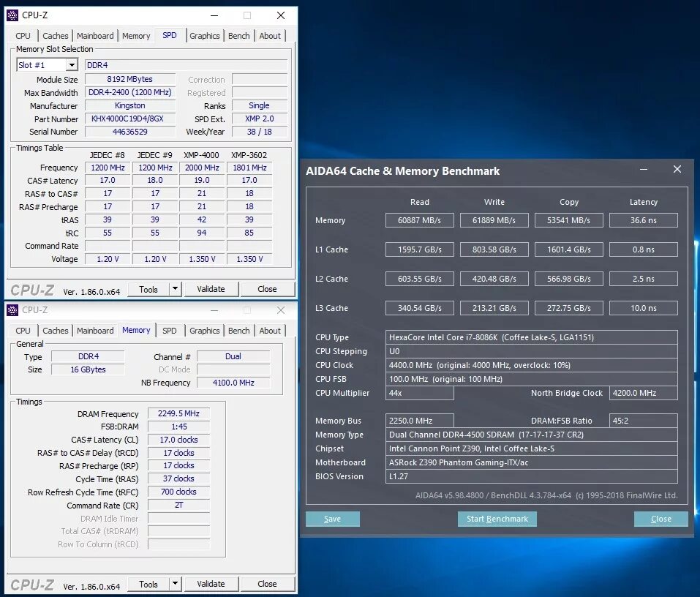
Task: Click Start Benchmark in AIDA64
Action: (x=497, y=519)
